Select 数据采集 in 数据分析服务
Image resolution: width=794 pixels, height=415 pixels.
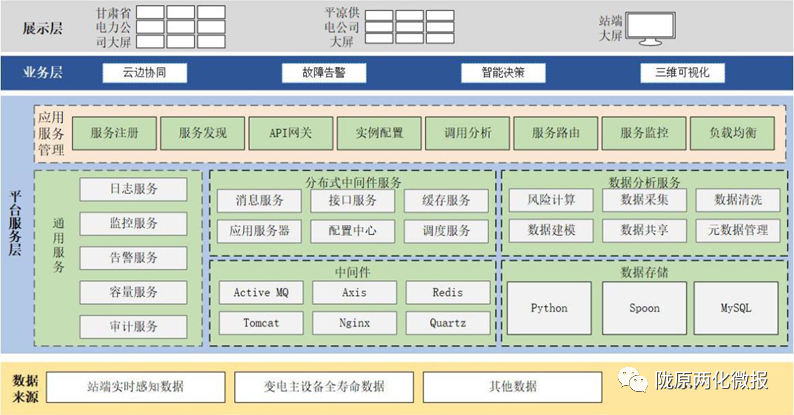[645, 200]
